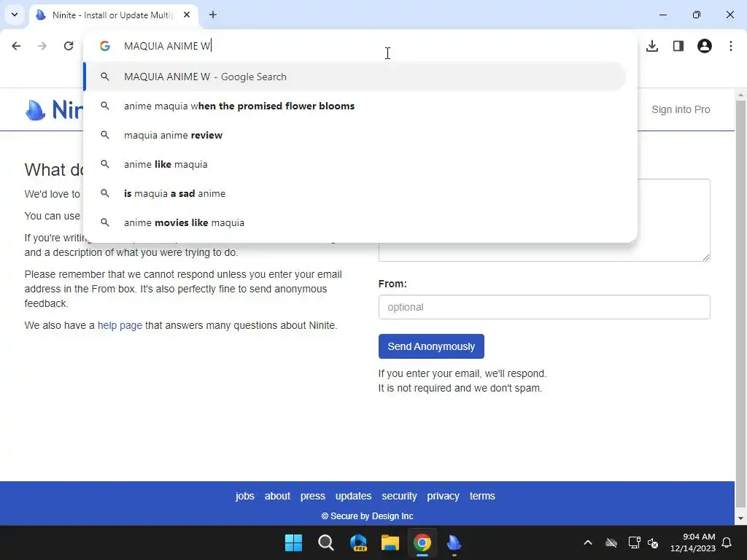Click the OneDrive cloud tray icon
This screenshot has height=560, width=747.
click(611, 542)
